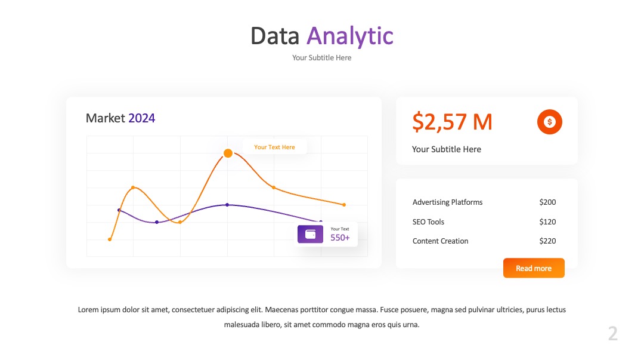Viewport: 644px width, 363px height.
Task: Click the $120 price value
Action: pyautogui.click(x=547, y=222)
